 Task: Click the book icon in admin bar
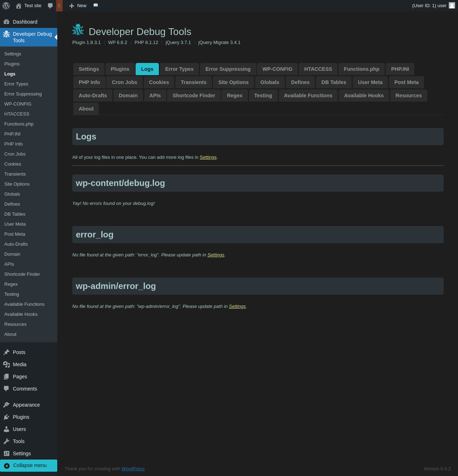coord(96,5)
